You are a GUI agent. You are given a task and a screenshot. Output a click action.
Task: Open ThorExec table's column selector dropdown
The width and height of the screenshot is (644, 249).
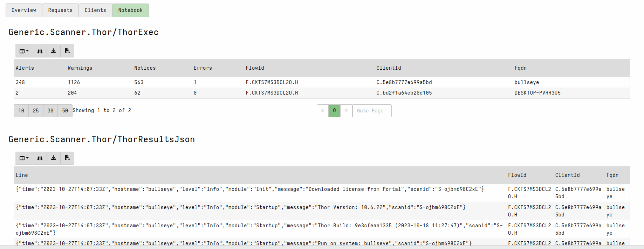[x=24, y=51]
